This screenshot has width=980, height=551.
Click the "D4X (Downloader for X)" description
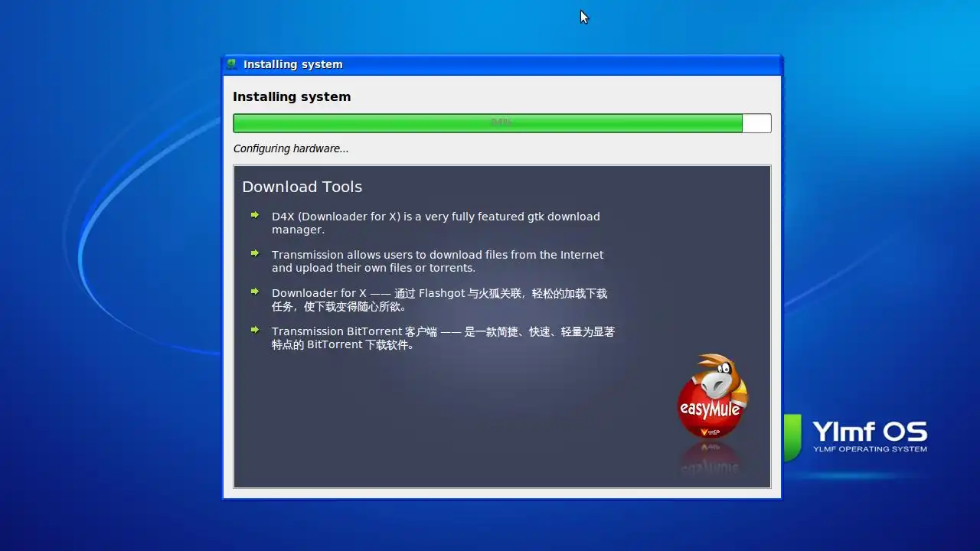click(436, 223)
